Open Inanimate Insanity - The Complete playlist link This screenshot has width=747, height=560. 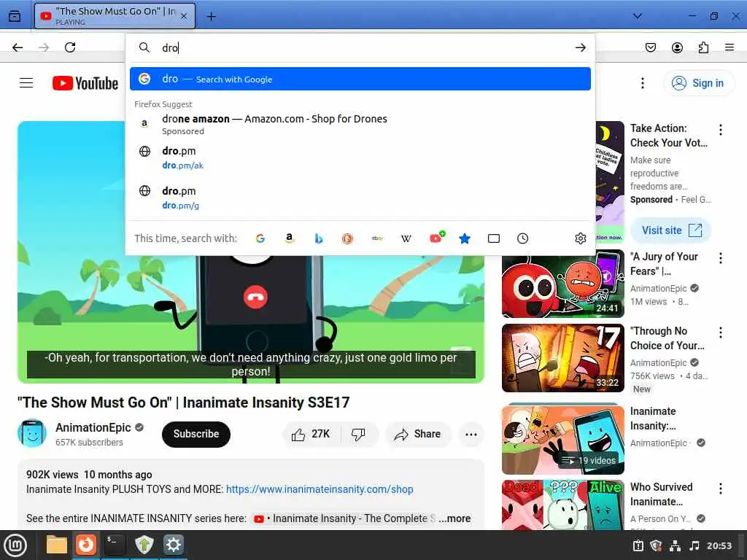tap(345, 518)
